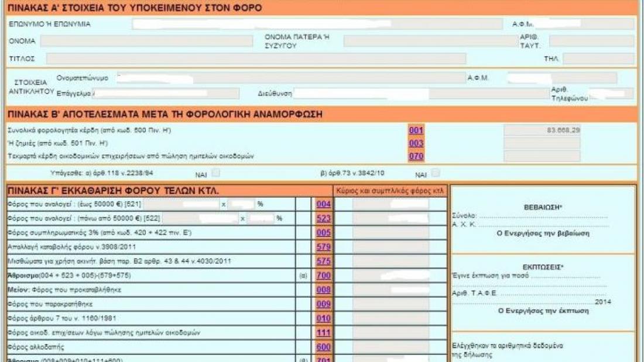Enable the ΝΑΙ checkbox for άρθ.73 ν.3842/10

click(x=435, y=173)
